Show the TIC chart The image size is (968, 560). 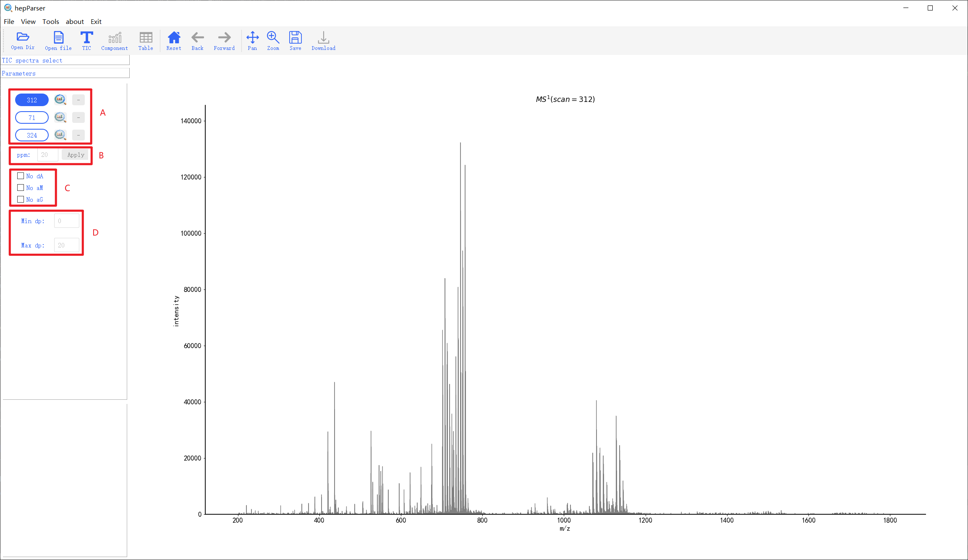[x=86, y=41]
